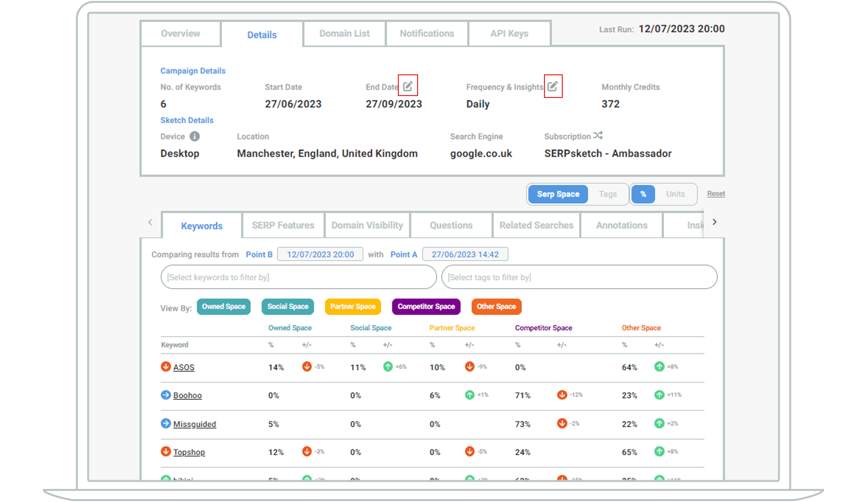
Task: Edit the End Date pencil icon
Action: (408, 86)
